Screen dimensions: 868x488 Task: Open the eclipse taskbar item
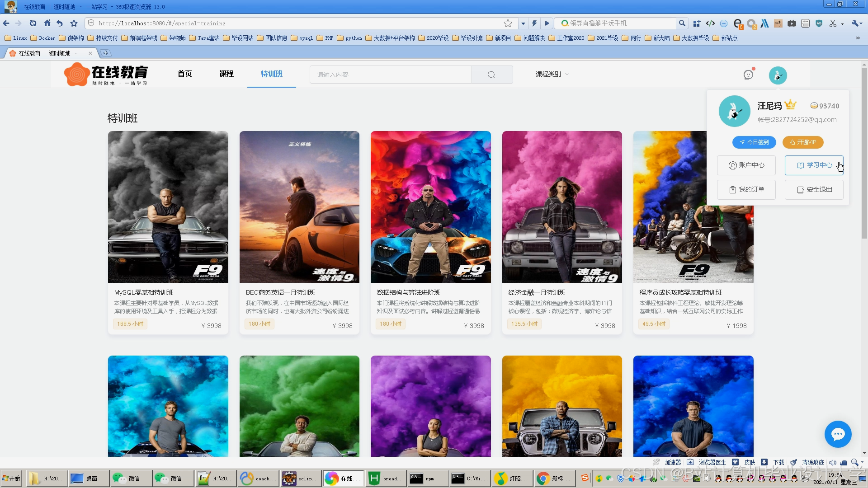click(x=300, y=478)
